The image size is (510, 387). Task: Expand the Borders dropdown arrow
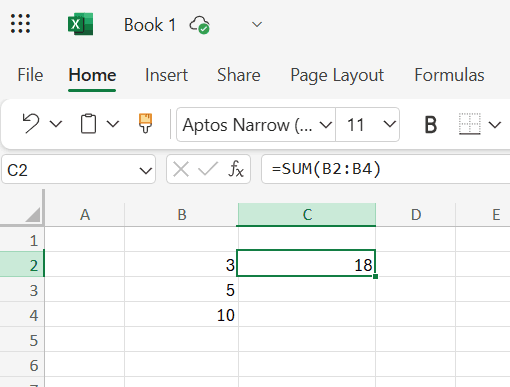point(495,125)
